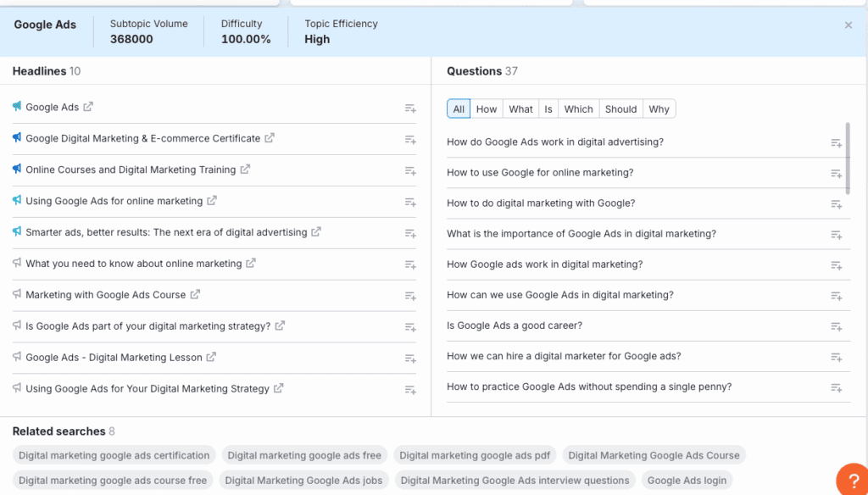The width and height of the screenshot is (868, 495).
Task: Add 'How to practice Google Ads' question to list
Action: pos(836,387)
